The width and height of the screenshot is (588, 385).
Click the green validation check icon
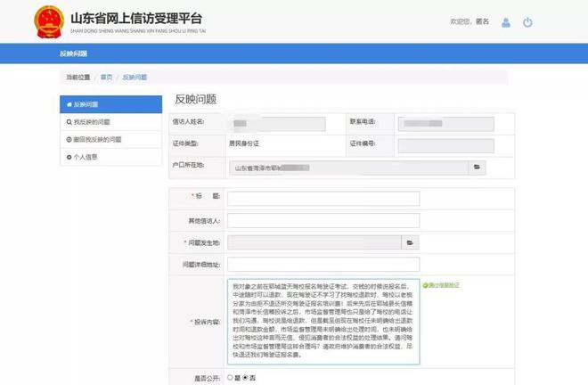(x=425, y=285)
